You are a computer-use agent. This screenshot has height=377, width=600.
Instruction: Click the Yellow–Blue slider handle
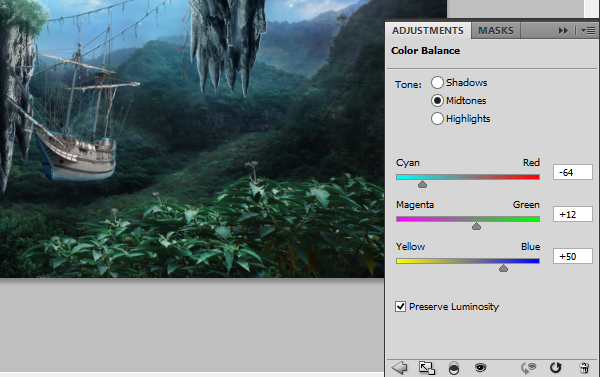pos(504,268)
